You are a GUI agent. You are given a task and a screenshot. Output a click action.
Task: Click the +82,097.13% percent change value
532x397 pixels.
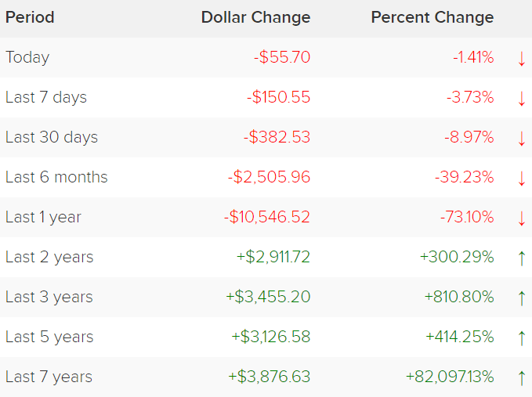pyautogui.click(x=450, y=377)
